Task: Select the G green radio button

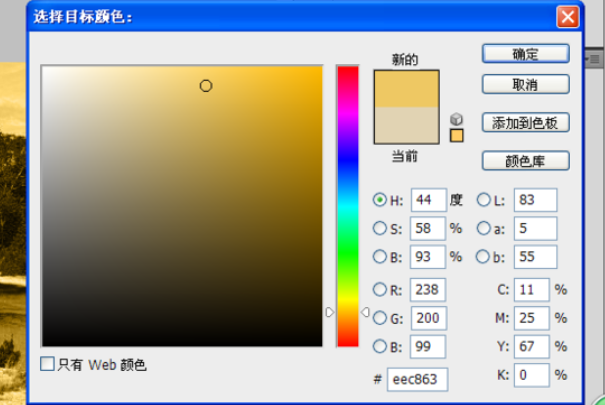Action: point(380,318)
